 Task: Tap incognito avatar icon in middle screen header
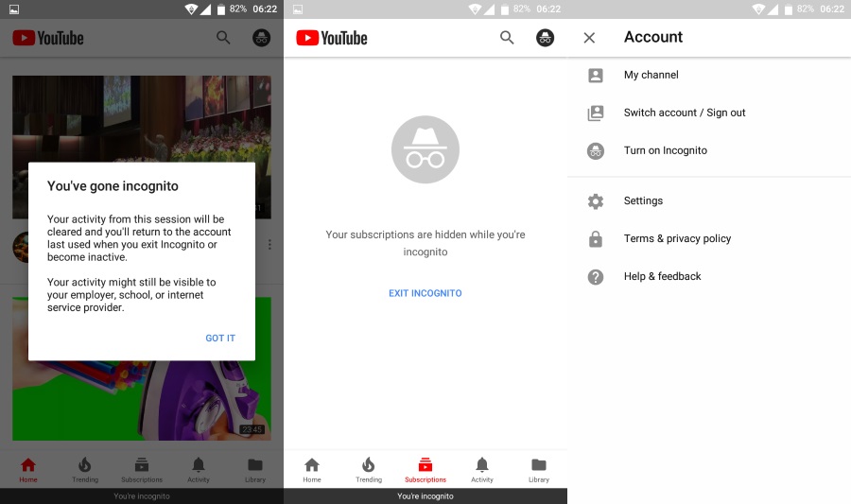tap(545, 38)
